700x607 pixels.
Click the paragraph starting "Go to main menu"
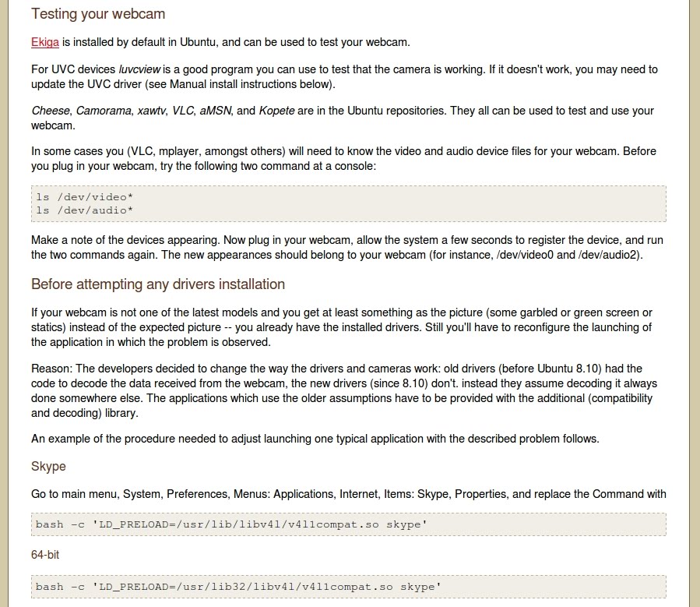pyautogui.click(x=348, y=493)
